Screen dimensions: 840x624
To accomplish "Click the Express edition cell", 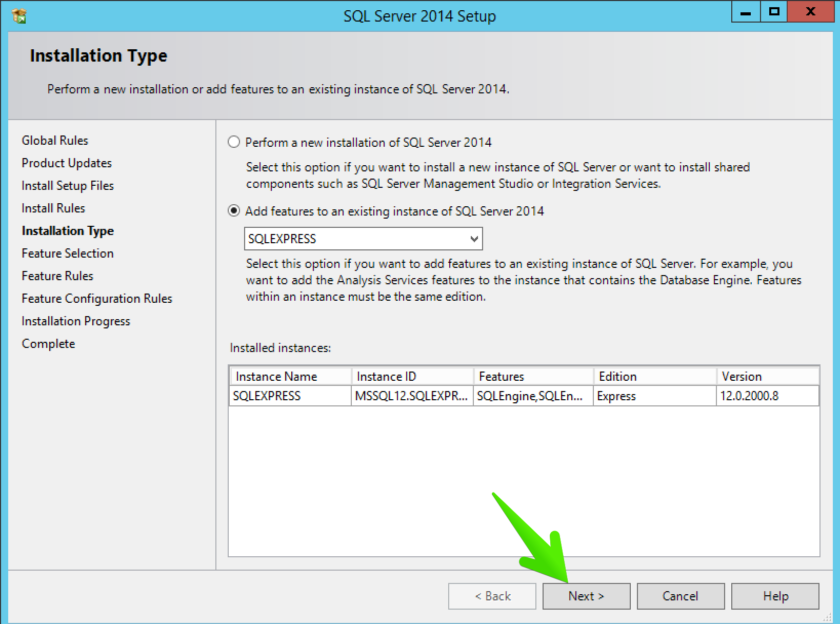I will 655,396.
